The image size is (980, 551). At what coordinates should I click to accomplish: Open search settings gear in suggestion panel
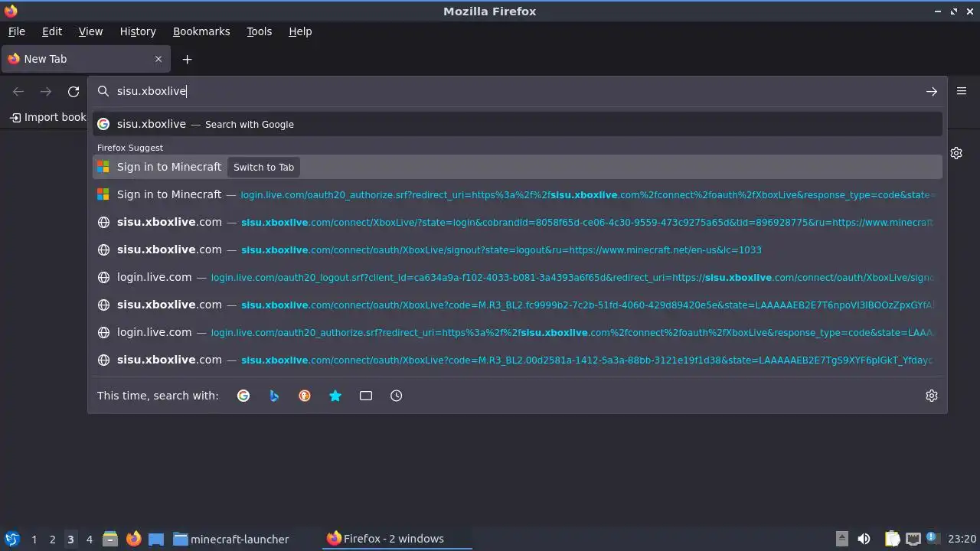[931, 396]
